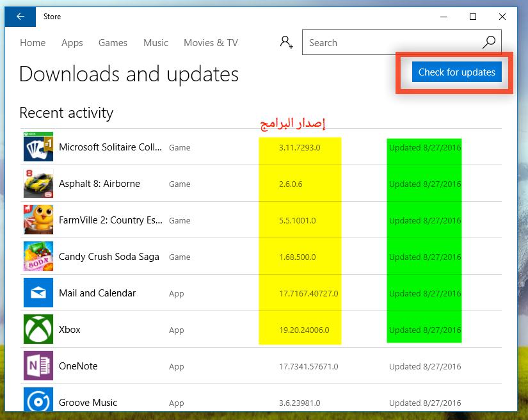Click the Mail and Calendar envelope icon

pyautogui.click(x=38, y=293)
